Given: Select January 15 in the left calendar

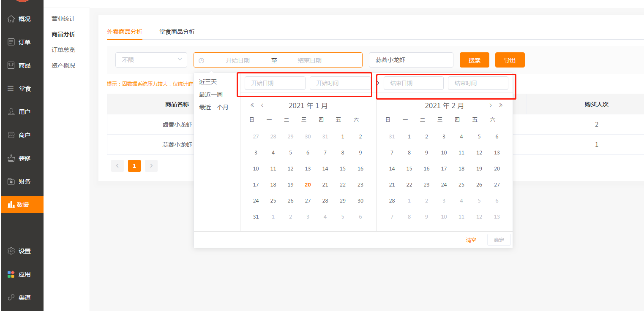Looking at the screenshot, I should (x=343, y=169).
